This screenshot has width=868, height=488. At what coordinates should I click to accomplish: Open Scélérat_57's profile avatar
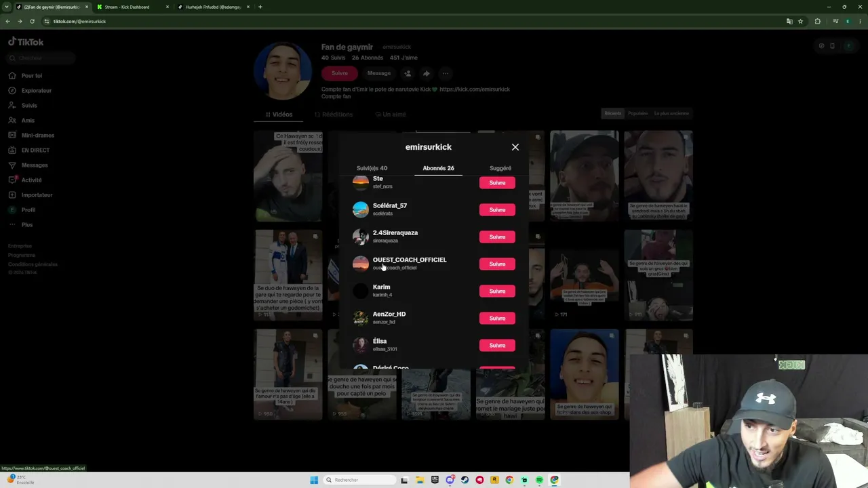point(361,209)
